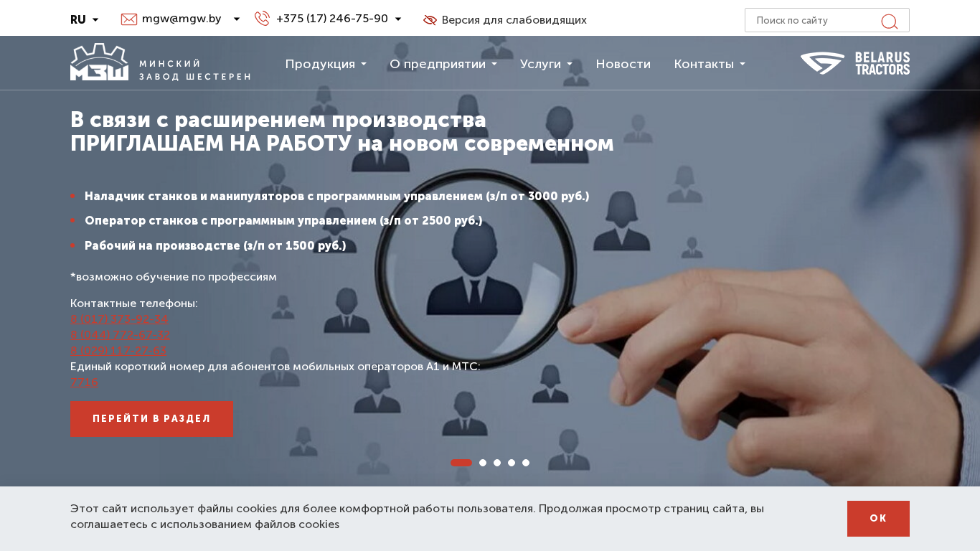980x551 pixels.
Task: Expand the email addresses dropdown arrow
Action: tap(237, 19)
